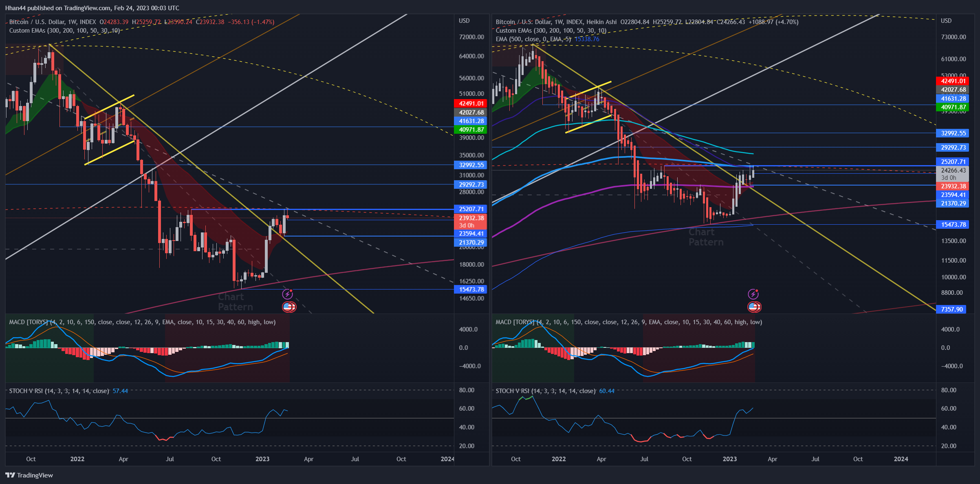The width and height of the screenshot is (980, 484).
Task: Click 29292.73 price label on left chart
Action: pyautogui.click(x=470, y=185)
